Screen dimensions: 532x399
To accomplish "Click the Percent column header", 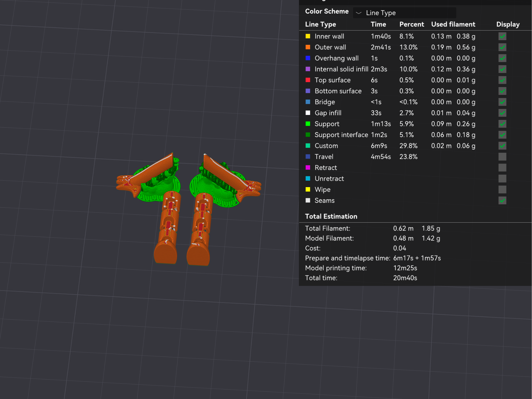I will pyautogui.click(x=412, y=24).
